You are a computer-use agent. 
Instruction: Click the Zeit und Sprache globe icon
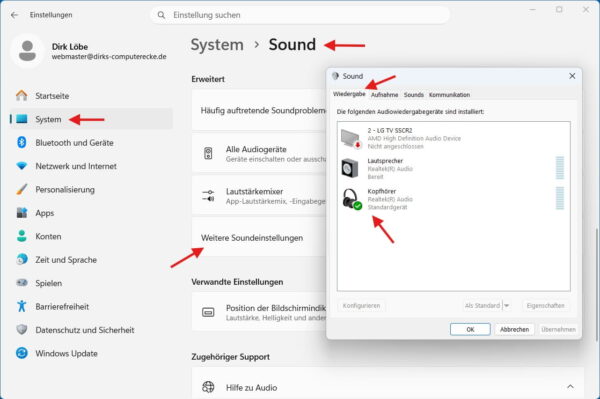[22, 259]
